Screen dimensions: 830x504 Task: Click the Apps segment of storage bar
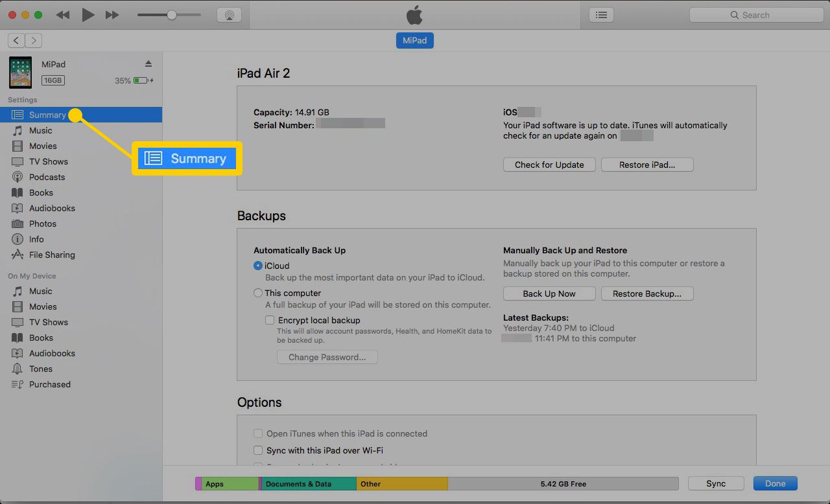(230, 484)
